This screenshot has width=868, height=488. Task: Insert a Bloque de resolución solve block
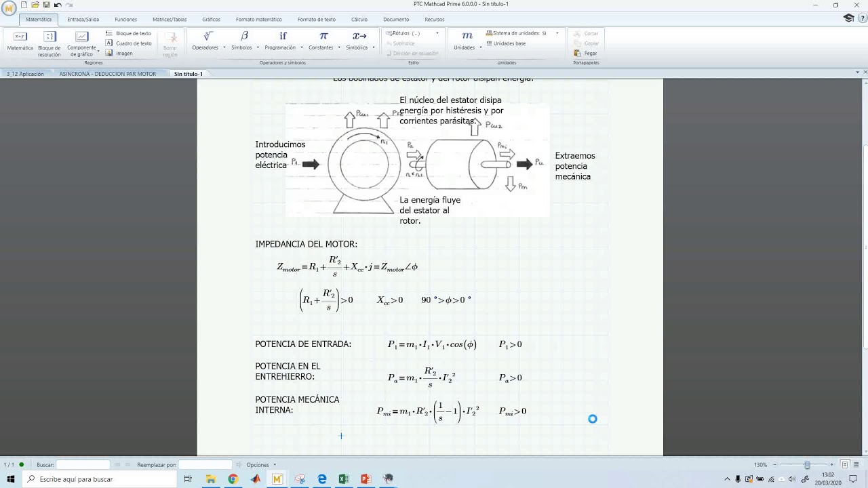coord(50,43)
